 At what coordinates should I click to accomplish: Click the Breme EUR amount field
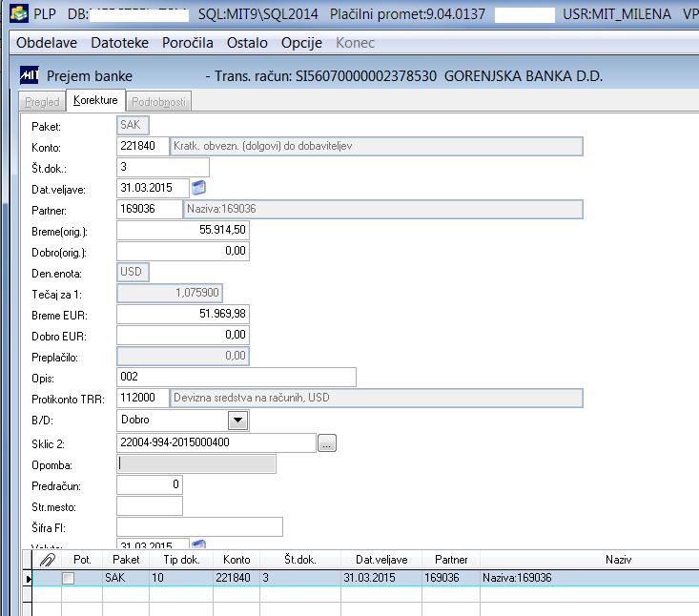pos(183,314)
